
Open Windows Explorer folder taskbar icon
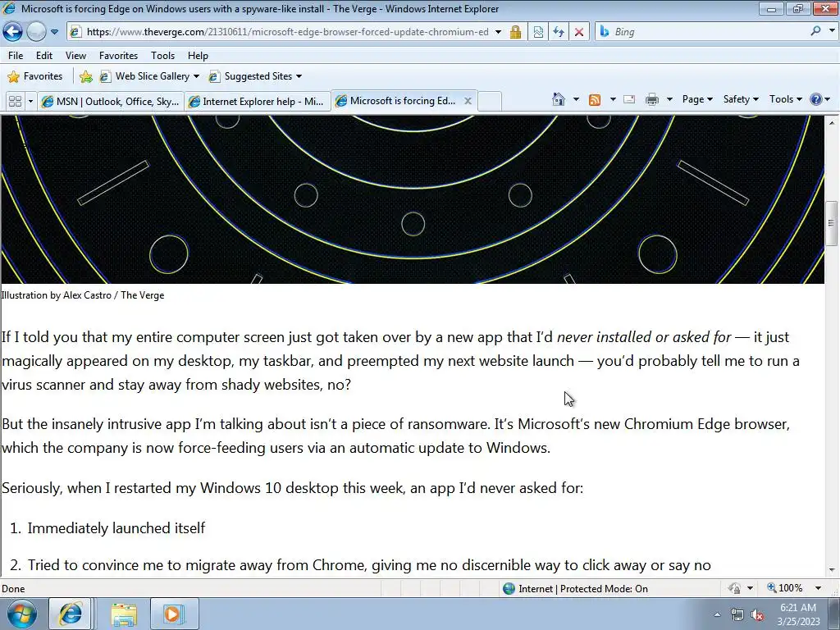(124, 614)
